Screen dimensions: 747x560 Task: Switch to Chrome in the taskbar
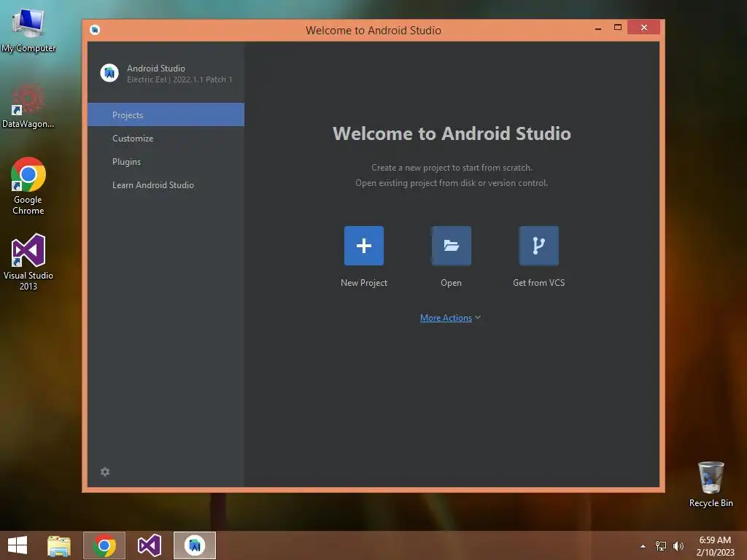tap(104, 545)
